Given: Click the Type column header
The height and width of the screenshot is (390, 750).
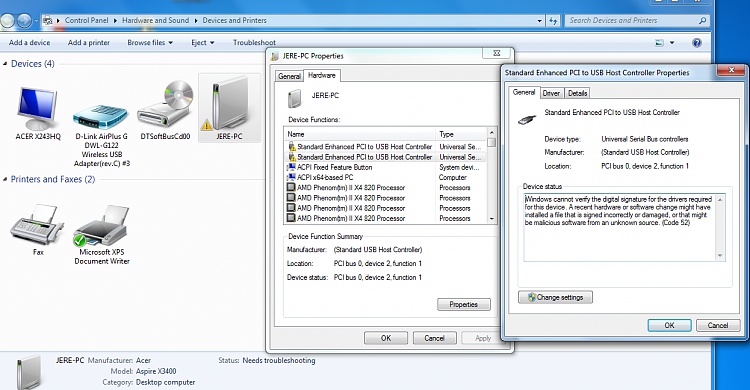Looking at the screenshot, I should (x=461, y=134).
